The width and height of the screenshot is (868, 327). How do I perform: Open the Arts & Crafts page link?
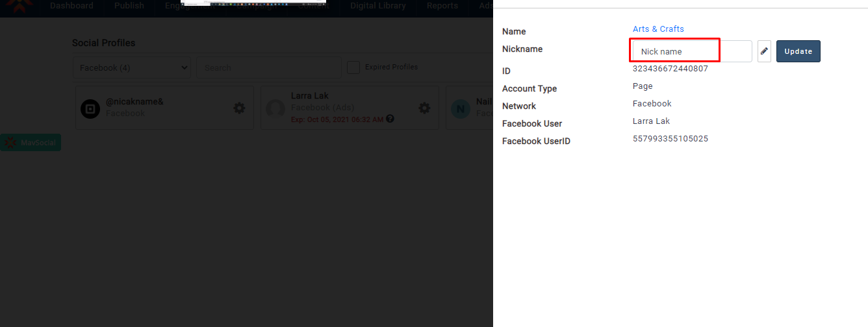tap(658, 29)
